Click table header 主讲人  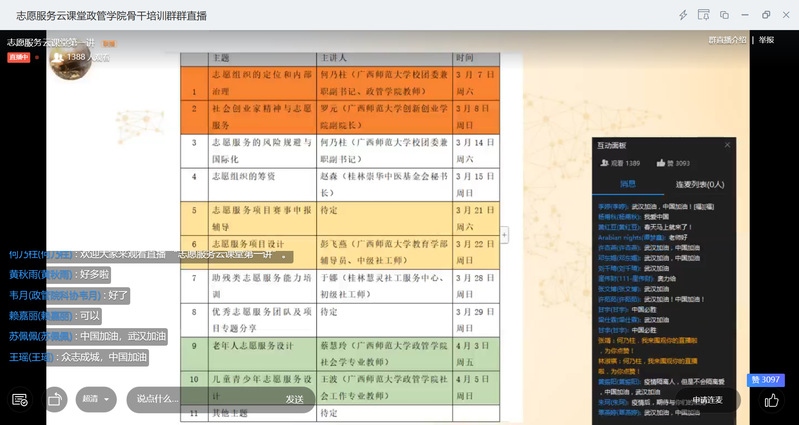[x=384, y=58]
